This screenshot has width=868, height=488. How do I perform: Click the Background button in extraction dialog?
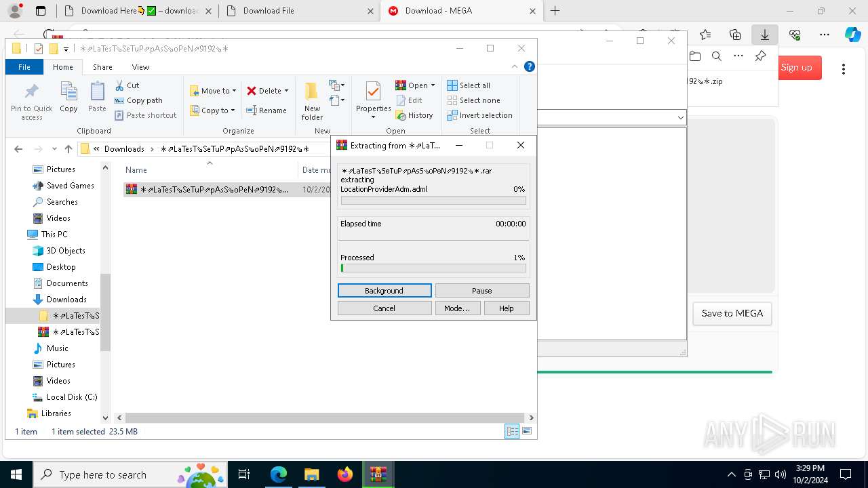(x=384, y=291)
